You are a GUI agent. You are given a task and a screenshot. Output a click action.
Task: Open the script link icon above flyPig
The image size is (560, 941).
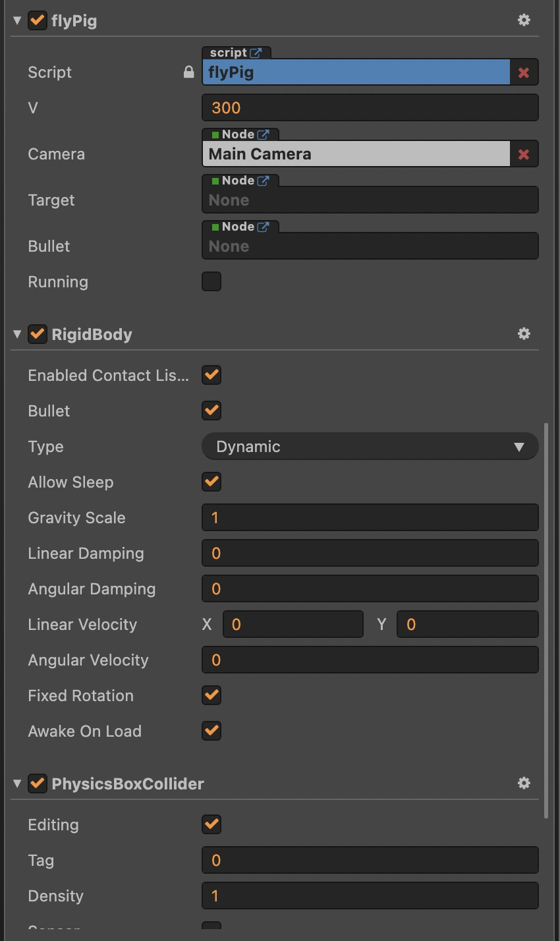point(256,53)
